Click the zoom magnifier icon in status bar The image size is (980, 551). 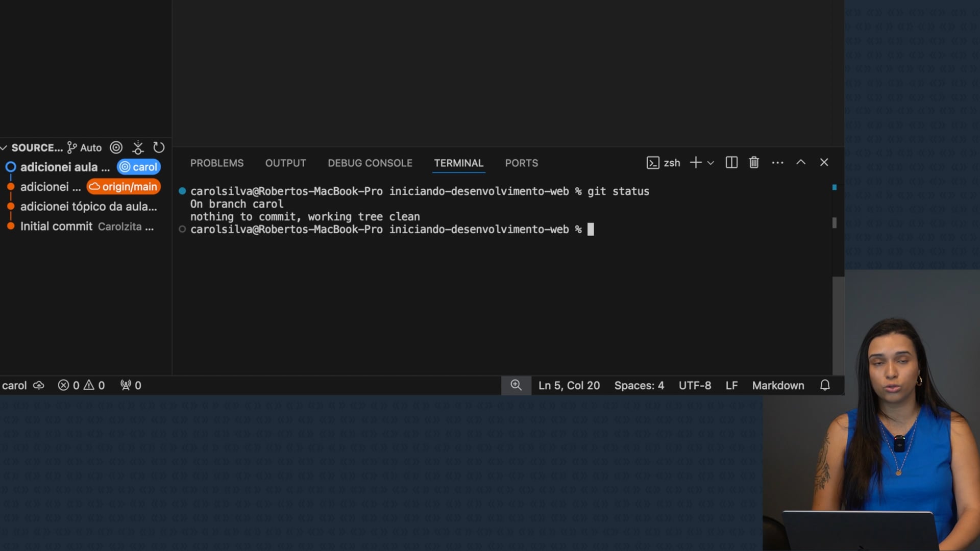(516, 385)
